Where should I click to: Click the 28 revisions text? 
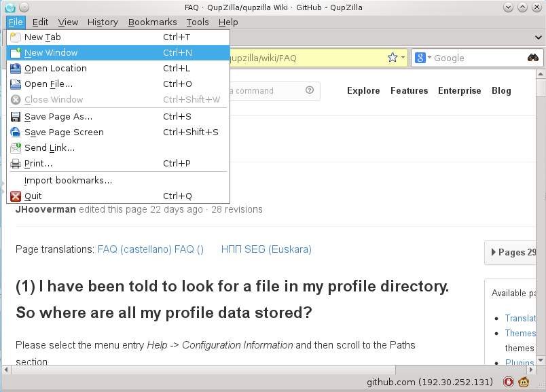tap(237, 209)
